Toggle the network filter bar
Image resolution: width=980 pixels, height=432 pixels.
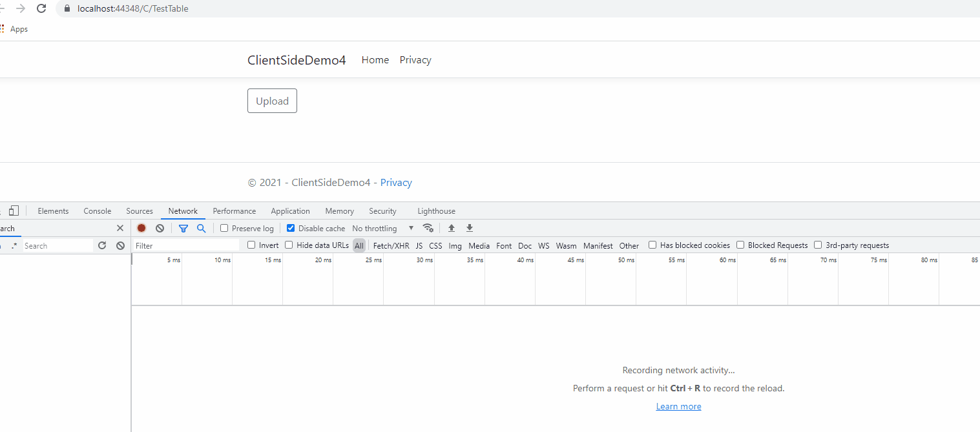click(x=183, y=228)
